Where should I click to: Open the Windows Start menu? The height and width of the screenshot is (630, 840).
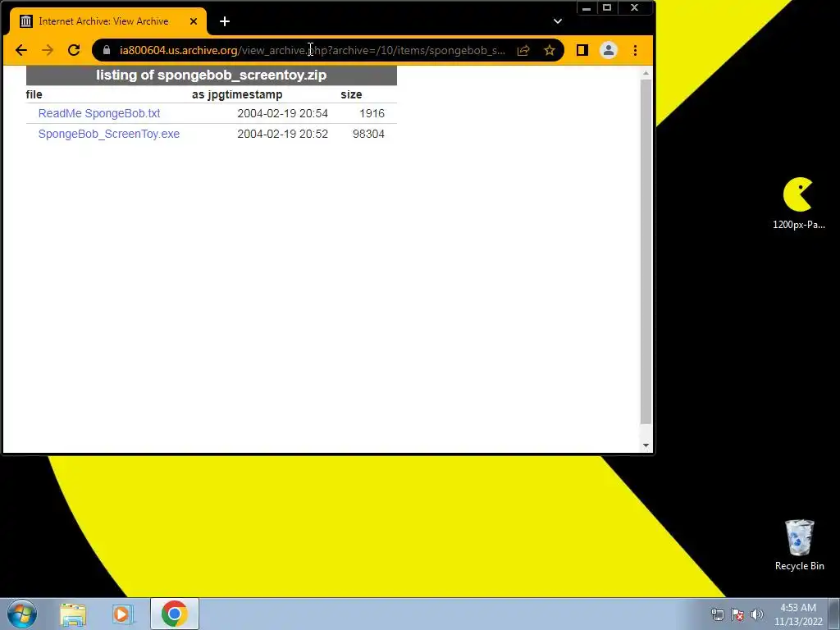click(x=21, y=614)
